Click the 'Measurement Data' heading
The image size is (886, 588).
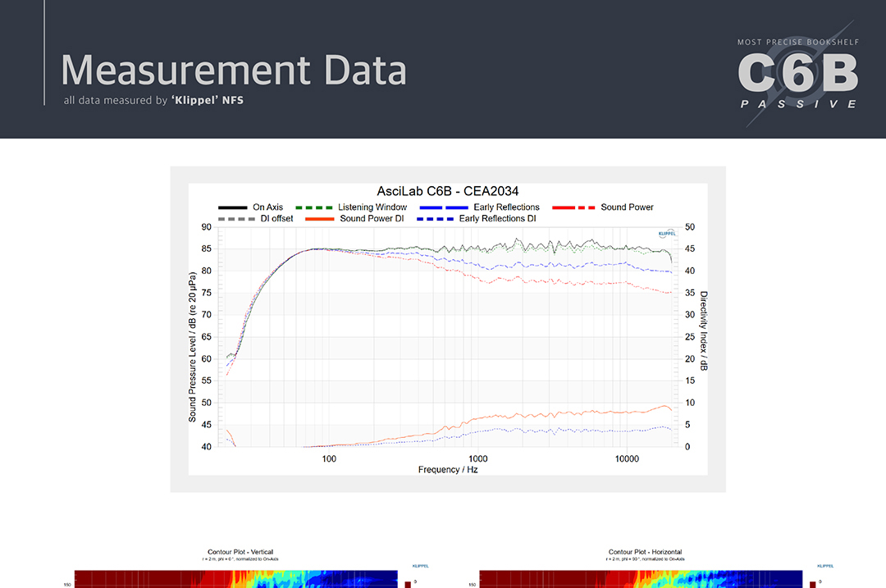point(234,70)
